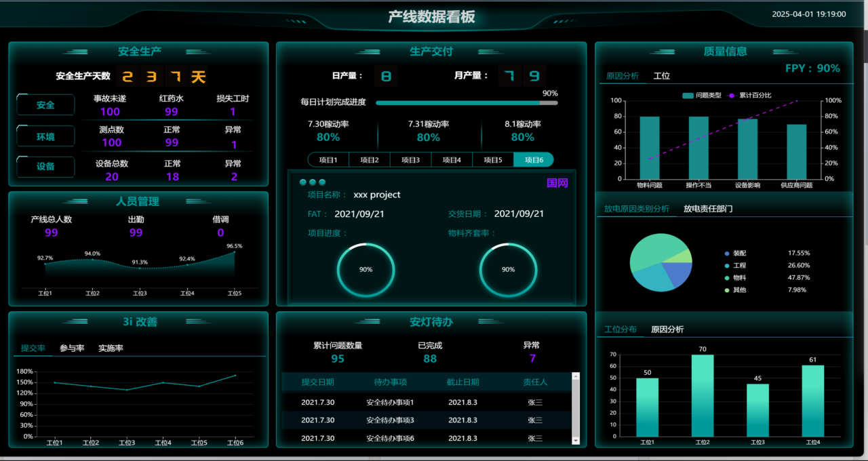
Task: Switch to 项目3 tab
Action: [411, 160]
